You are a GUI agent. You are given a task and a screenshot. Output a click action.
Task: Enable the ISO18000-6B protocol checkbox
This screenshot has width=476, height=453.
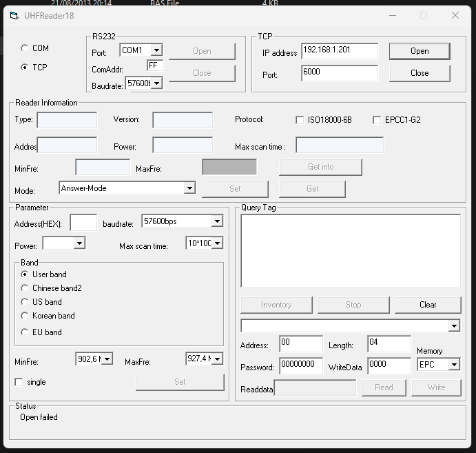point(300,120)
